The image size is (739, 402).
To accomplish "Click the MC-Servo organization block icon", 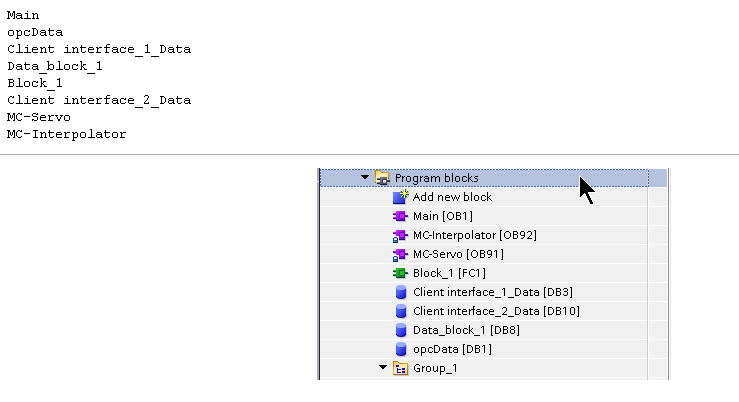I will pyautogui.click(x=401, y=254).
